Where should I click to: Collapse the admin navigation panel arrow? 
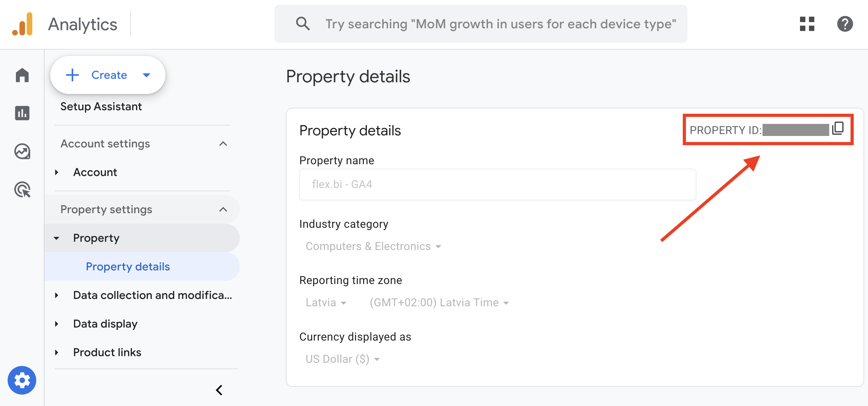coord(219,390)
